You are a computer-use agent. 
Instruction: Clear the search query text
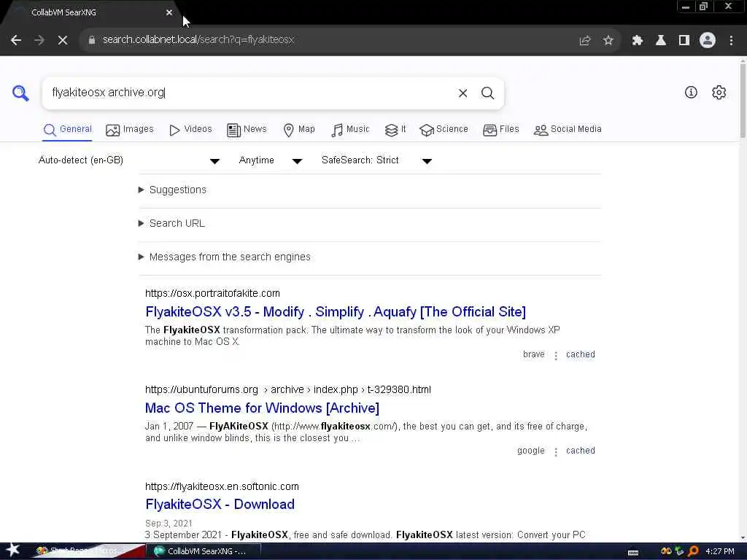click(462, 93)
